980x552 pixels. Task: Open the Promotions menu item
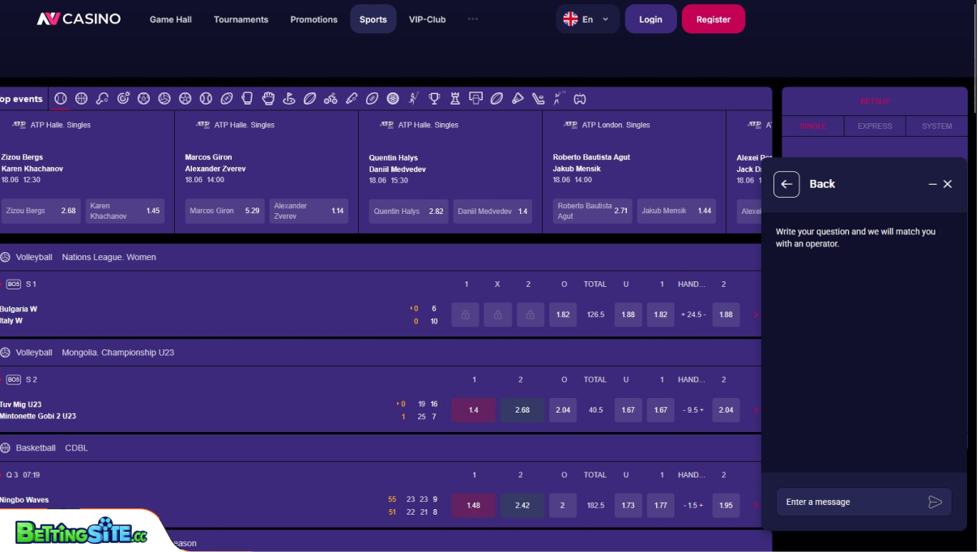[x=313, y=19]
